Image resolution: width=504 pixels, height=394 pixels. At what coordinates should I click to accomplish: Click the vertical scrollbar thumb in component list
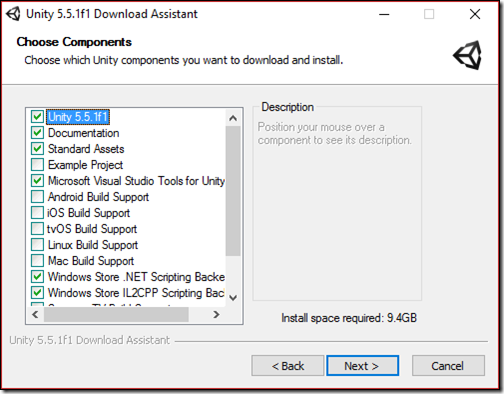(x=233, y=191)
